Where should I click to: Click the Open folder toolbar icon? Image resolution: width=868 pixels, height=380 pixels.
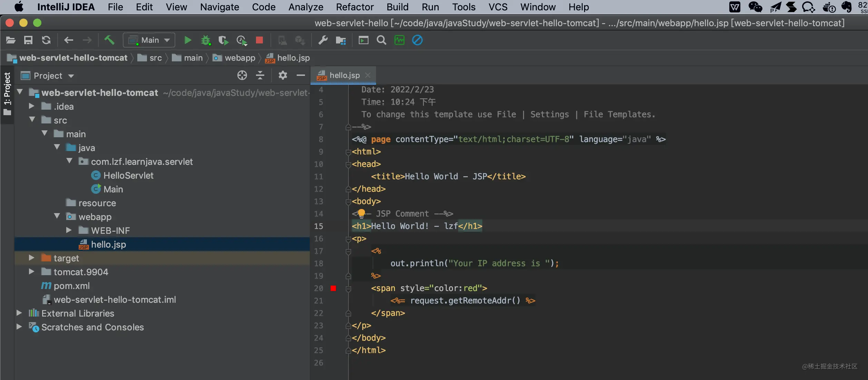coord(11,40)
